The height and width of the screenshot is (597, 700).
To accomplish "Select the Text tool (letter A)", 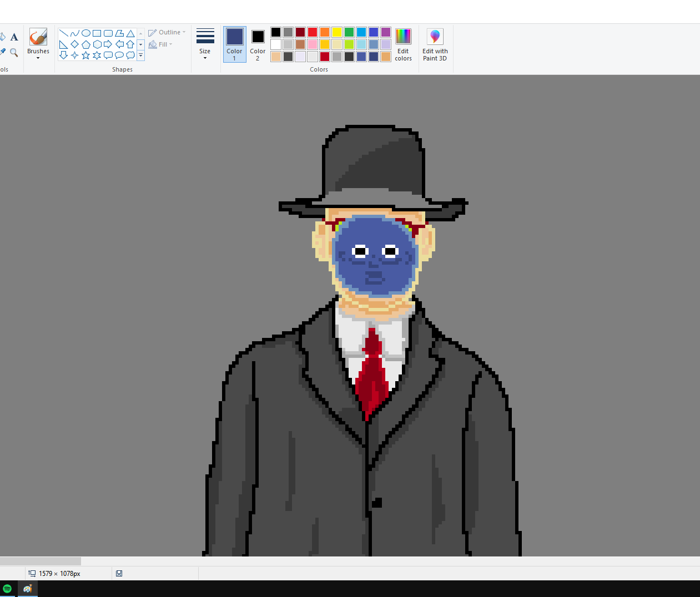I will coord(14,37).
